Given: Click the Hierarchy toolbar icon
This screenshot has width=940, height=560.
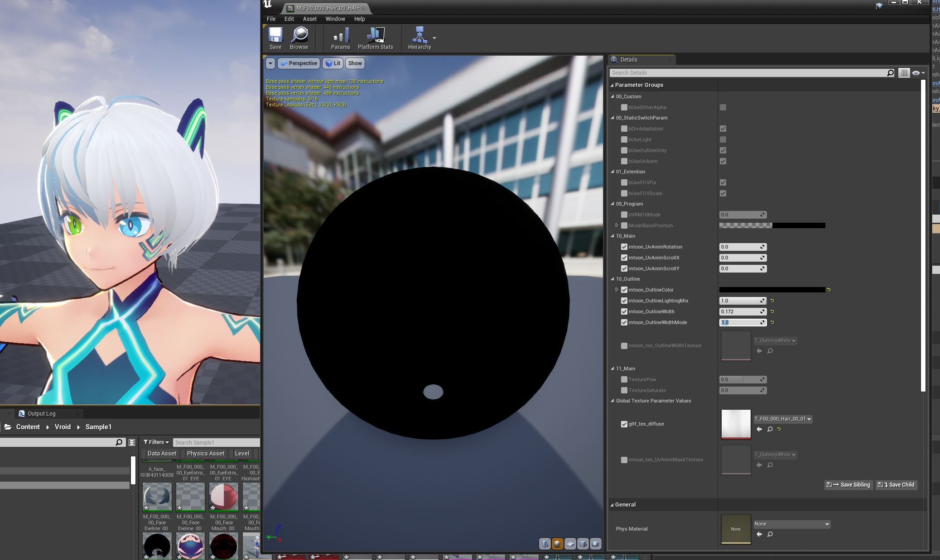Looking at the screenshot, I should [419, 38].
